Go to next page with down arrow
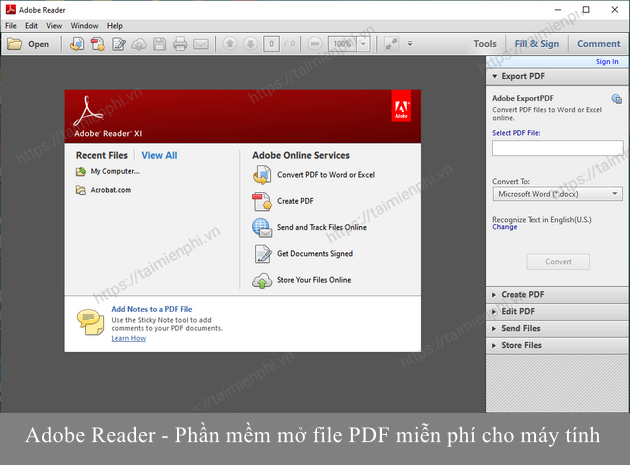 point(250,43)
